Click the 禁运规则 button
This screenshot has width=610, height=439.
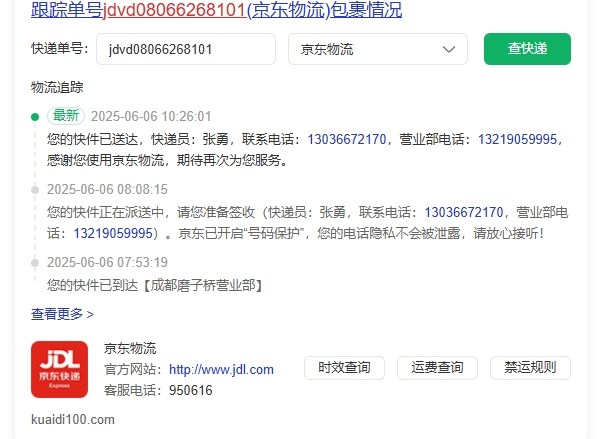tap(530, 368)
